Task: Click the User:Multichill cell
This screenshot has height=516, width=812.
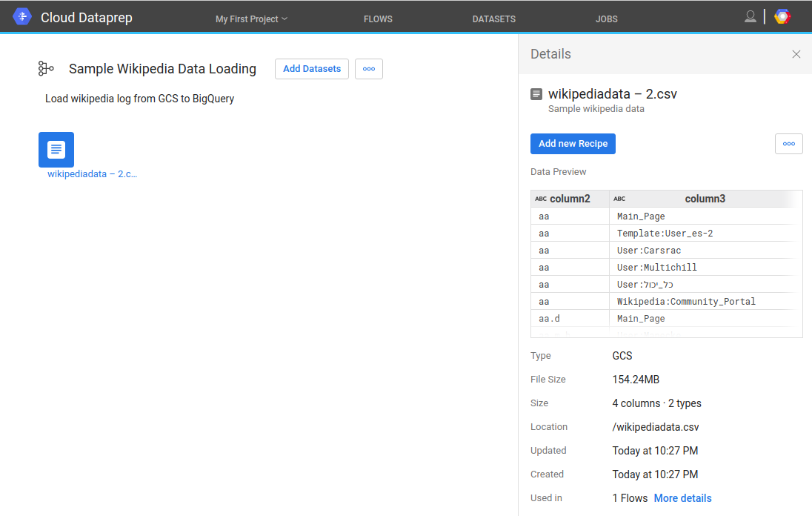Action: tap(656, 268)
